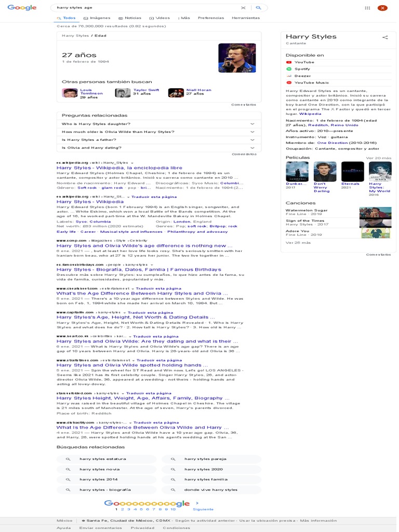Viewport: 399px width, 532px height.
Task: Open the Deezer icon in knowledge panel
Action: [289, 76]
